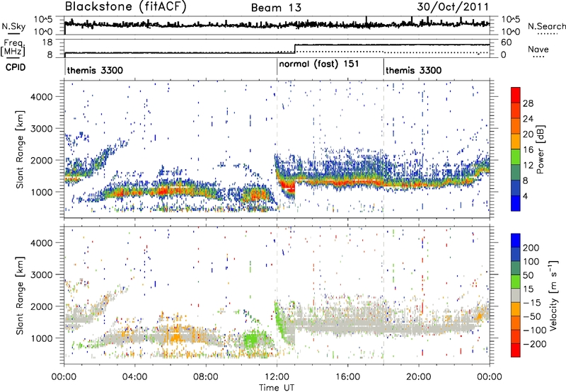
Task: Click the 'Beam 13' label
Action: 276,8
